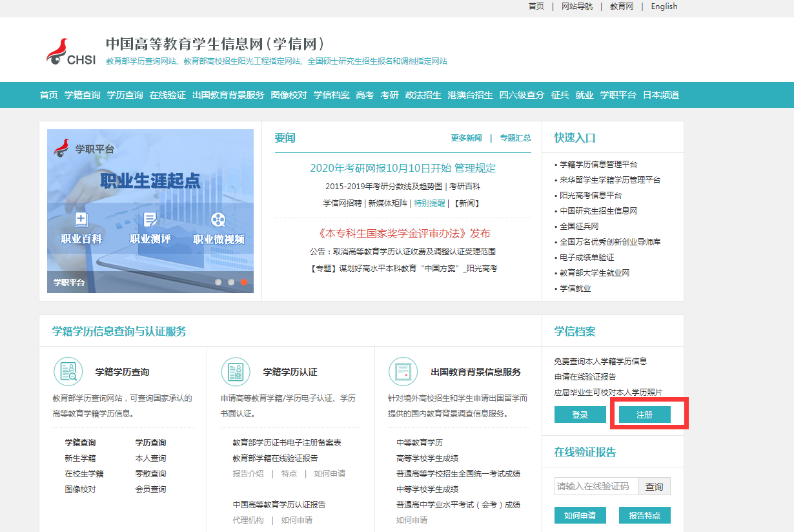The height and width of the screenshot is (532, 794).
Task: Open 港澳台招生 navigation item
Action: [x=471, y=95]
